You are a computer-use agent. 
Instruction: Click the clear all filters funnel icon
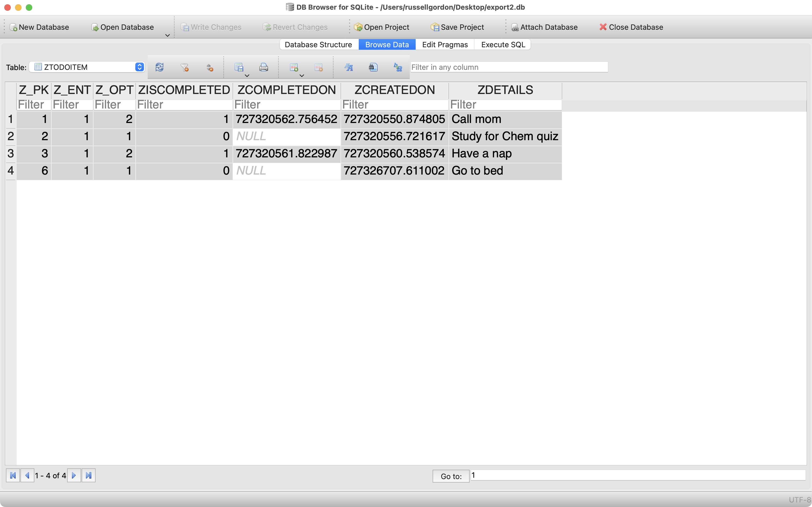coord(184,67)
